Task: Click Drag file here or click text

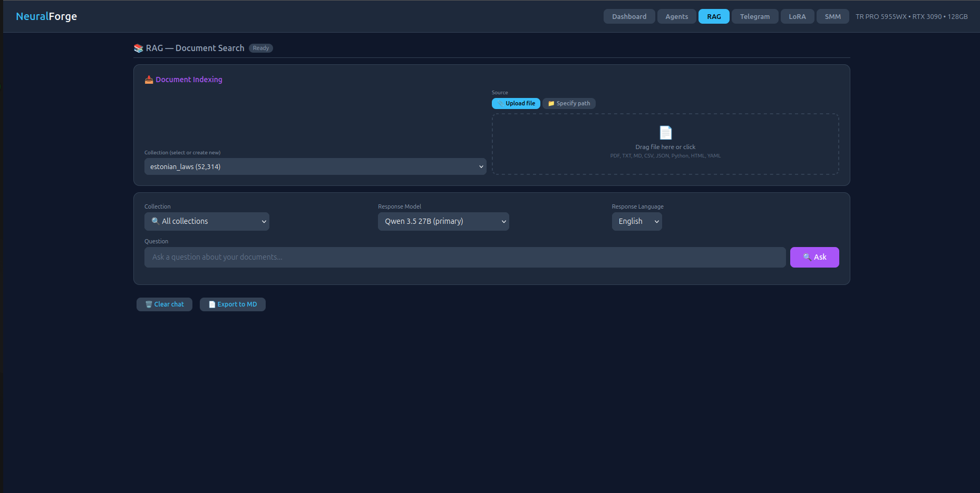Action: tap(665, 147)
